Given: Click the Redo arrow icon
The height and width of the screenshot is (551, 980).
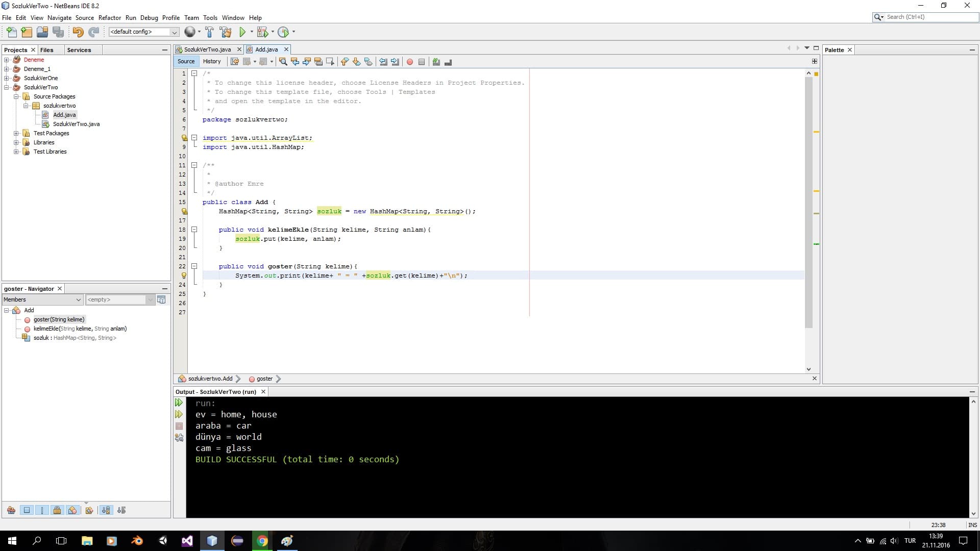Looking at the screenshot, I should pyautogui.click(x=93, y=32).
